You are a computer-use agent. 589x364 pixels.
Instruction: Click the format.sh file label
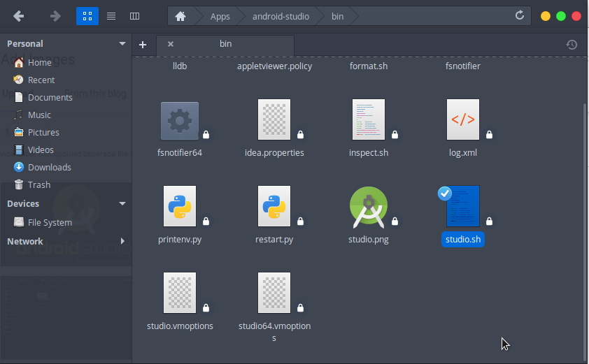369,66
